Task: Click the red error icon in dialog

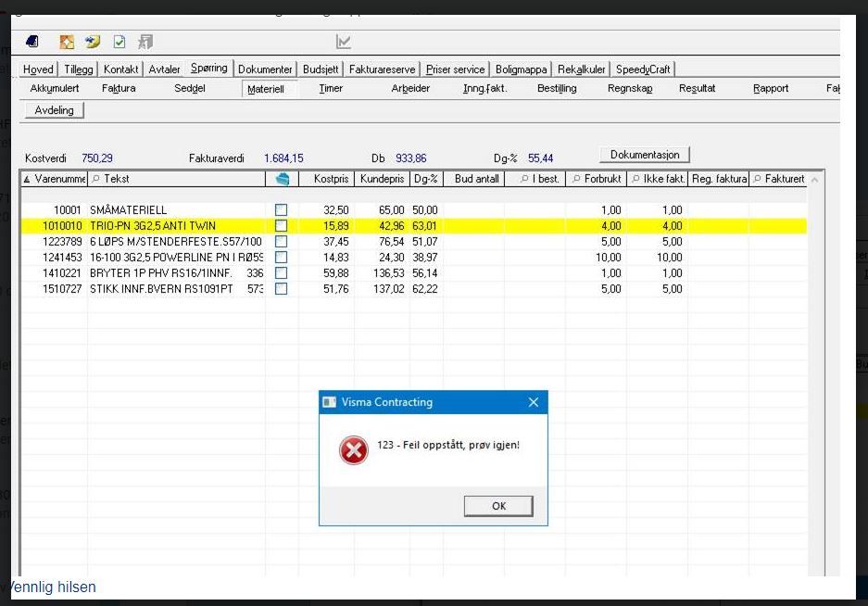Action: 354,449
